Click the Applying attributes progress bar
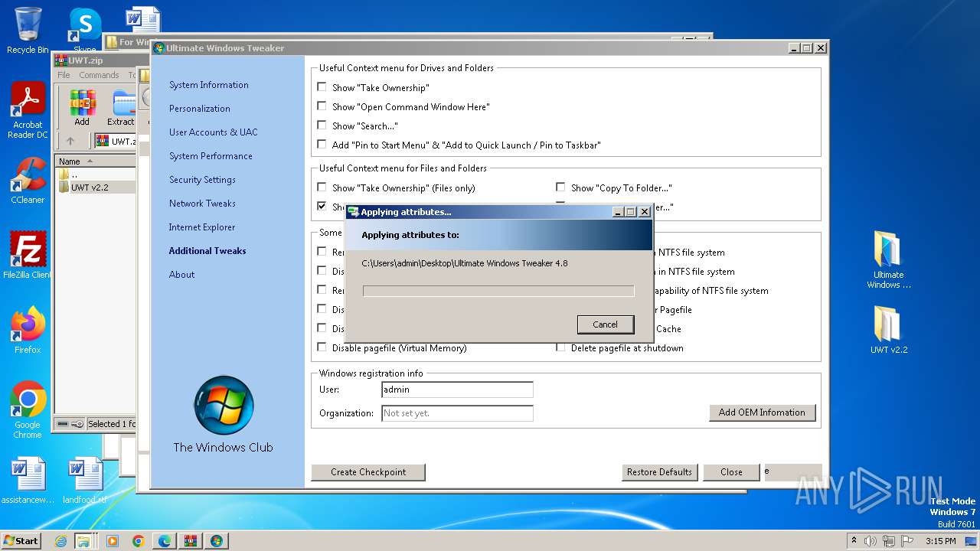Viewport: 980px width, 551px height. 498,291
